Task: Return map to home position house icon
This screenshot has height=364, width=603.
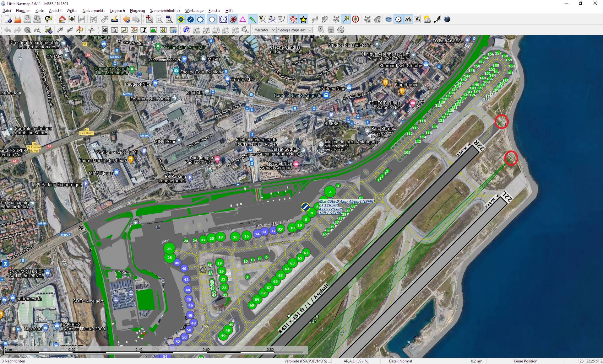Action: point(62,19)
